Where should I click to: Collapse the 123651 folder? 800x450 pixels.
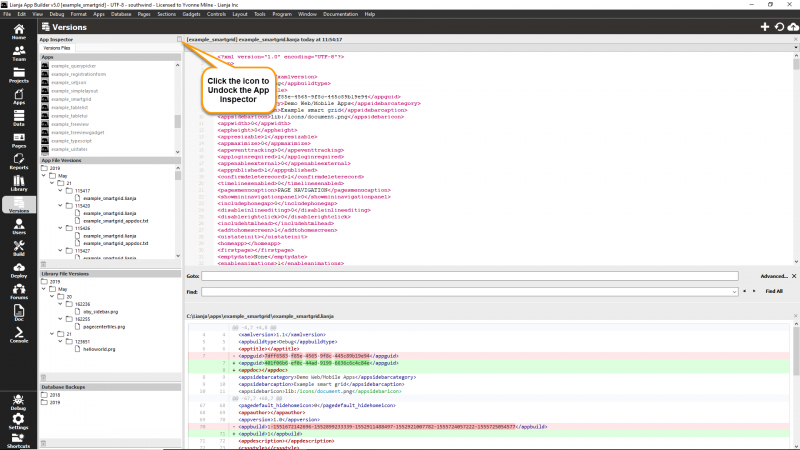[x=60, y=341]
